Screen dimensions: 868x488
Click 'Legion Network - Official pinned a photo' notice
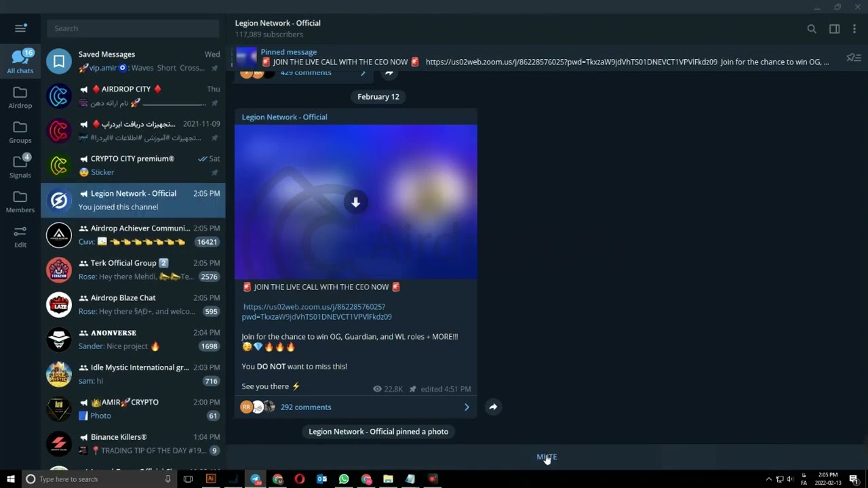tap(378, 432)
